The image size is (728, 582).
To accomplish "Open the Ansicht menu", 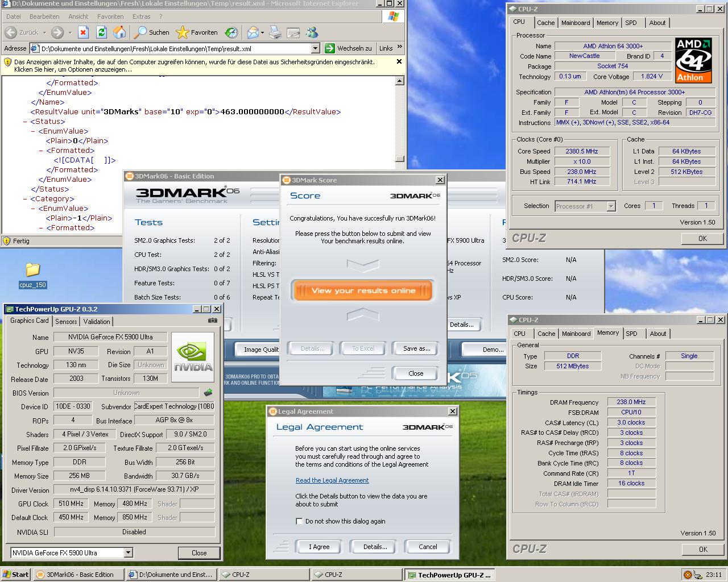I will pos(78,16).
